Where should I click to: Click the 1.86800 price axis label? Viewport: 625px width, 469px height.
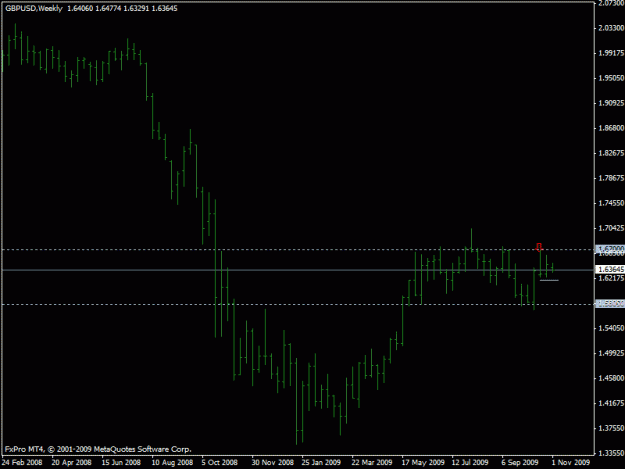coord(611,128)
